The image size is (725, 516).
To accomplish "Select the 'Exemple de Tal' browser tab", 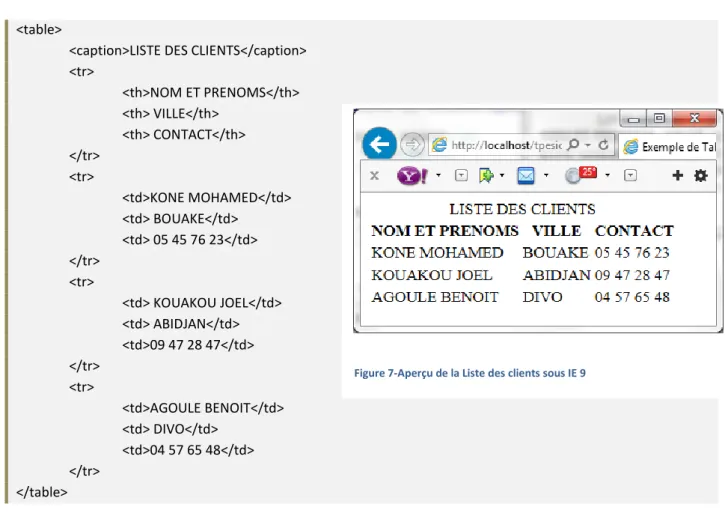I will point(669,147).
